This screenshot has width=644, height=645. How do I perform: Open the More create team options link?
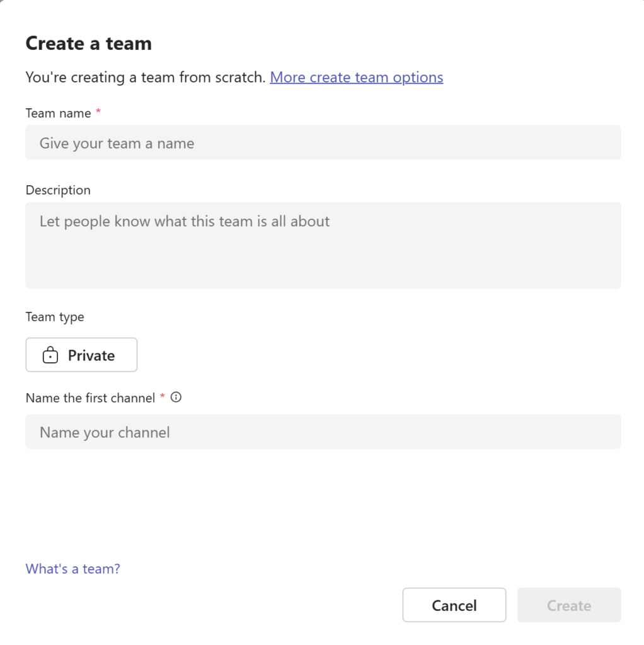[357, 77]
